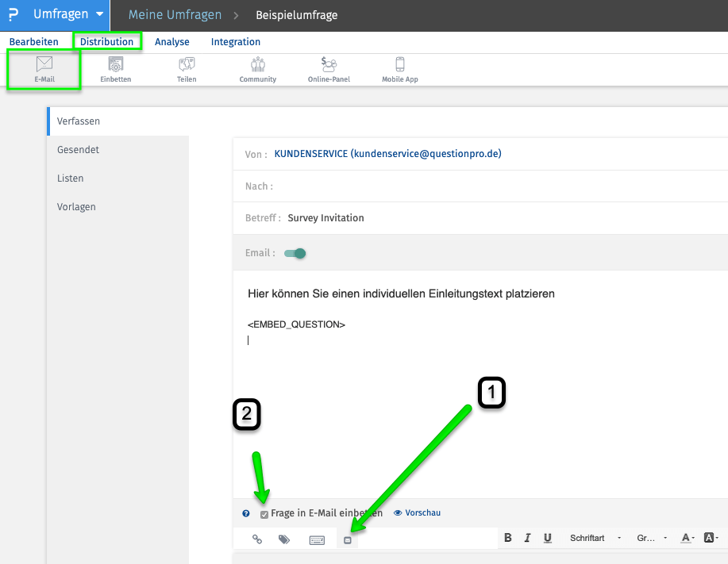Open the Einbetten distribution option
The width and height of the screenshot is (728, 564).
click(116, 70)
